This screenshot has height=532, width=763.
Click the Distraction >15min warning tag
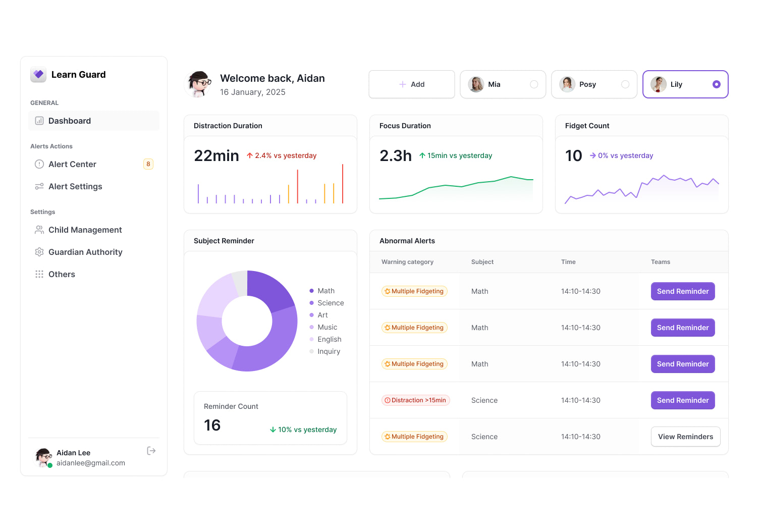pyautogui.click(x=415, y=400)
